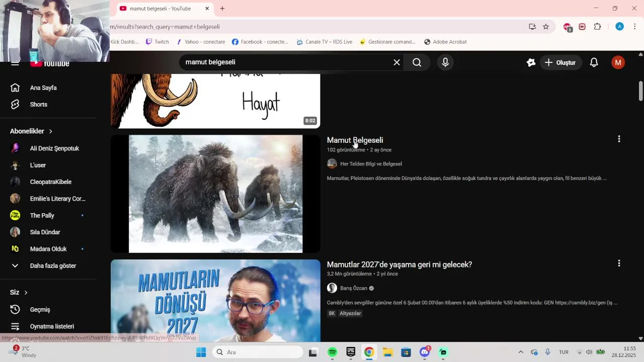Open a new browser tab
Screen dimensions: 644x362
(x=222, y=9)
